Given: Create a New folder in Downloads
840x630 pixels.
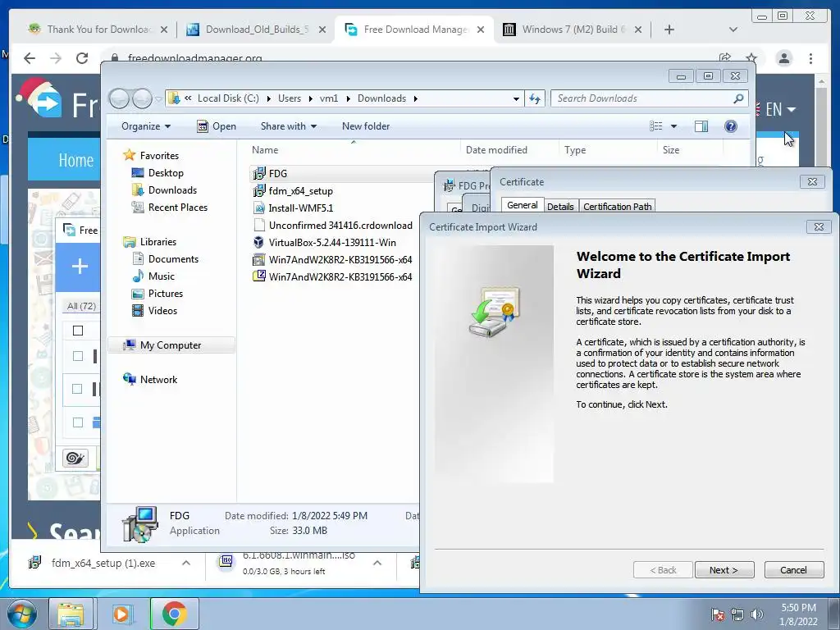Looking at the screenshot, I should click(x=366, y=126).
